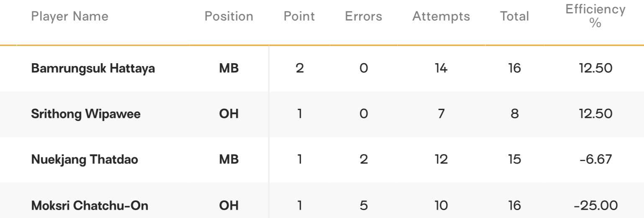
Task: Click the Attempts column header
Action: pyautogui.click(x=441, y=17)
